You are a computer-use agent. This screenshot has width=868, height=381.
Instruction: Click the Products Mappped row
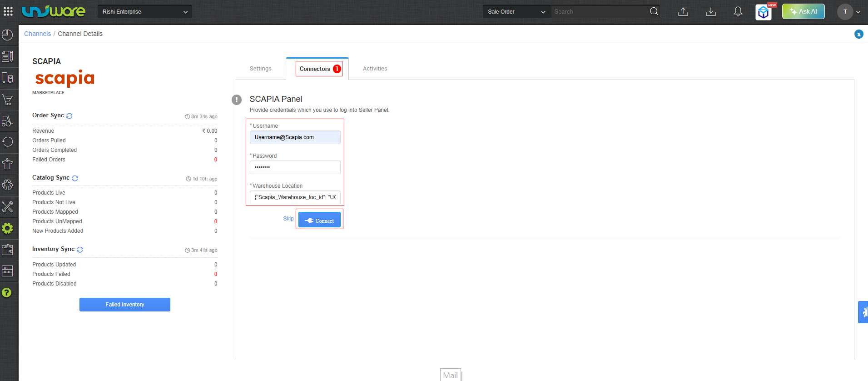125,212
